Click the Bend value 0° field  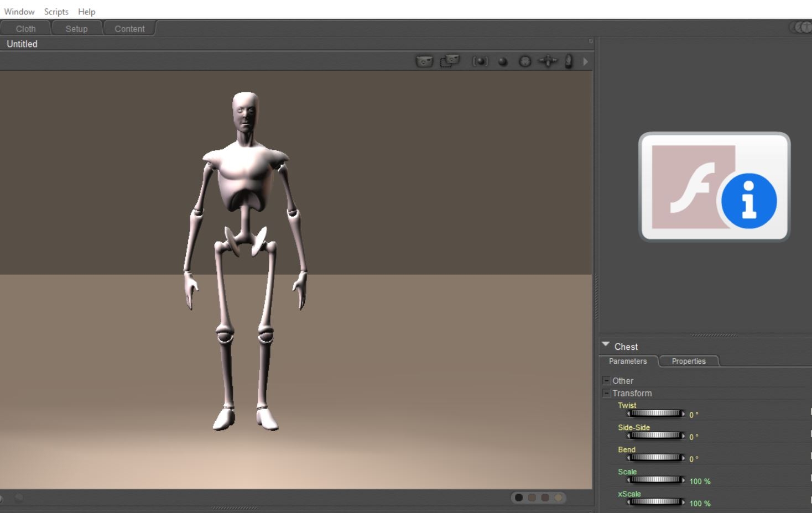[694, 459]
